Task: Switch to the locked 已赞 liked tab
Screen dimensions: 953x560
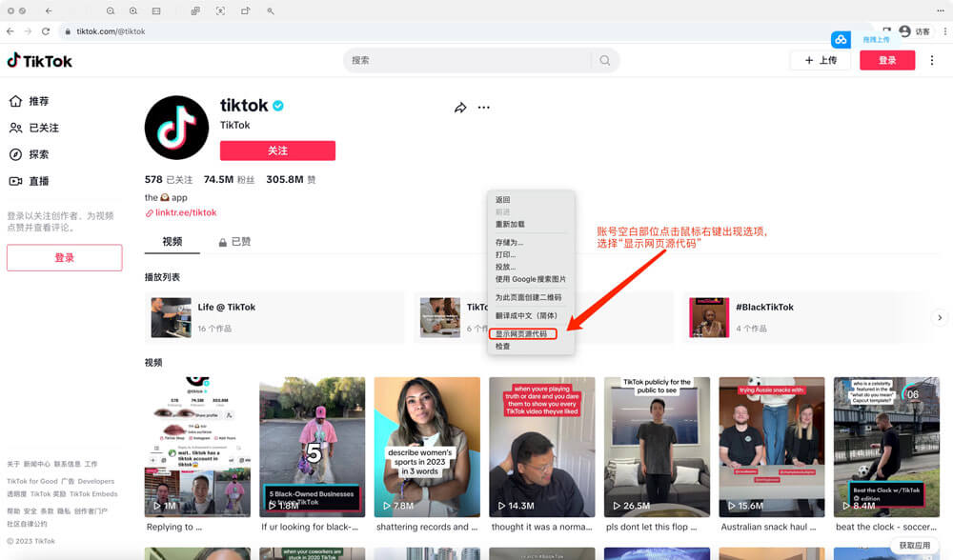Action: click(x=234, y=242)
